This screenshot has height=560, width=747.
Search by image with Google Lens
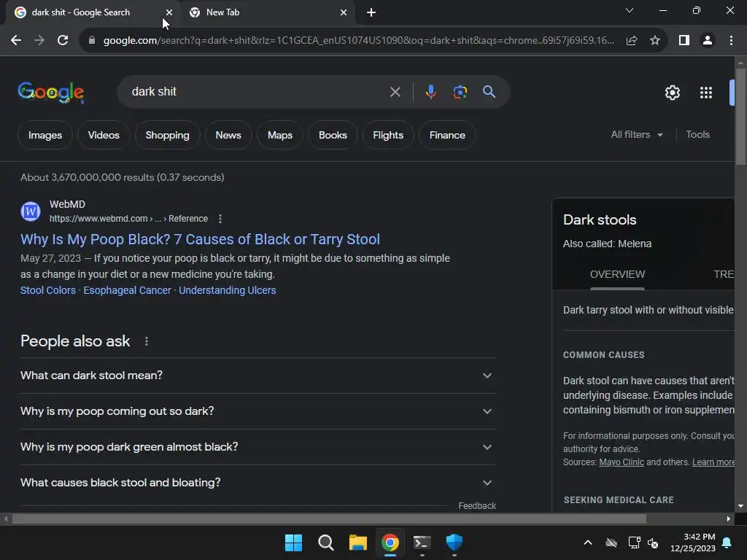pos(460,92)
